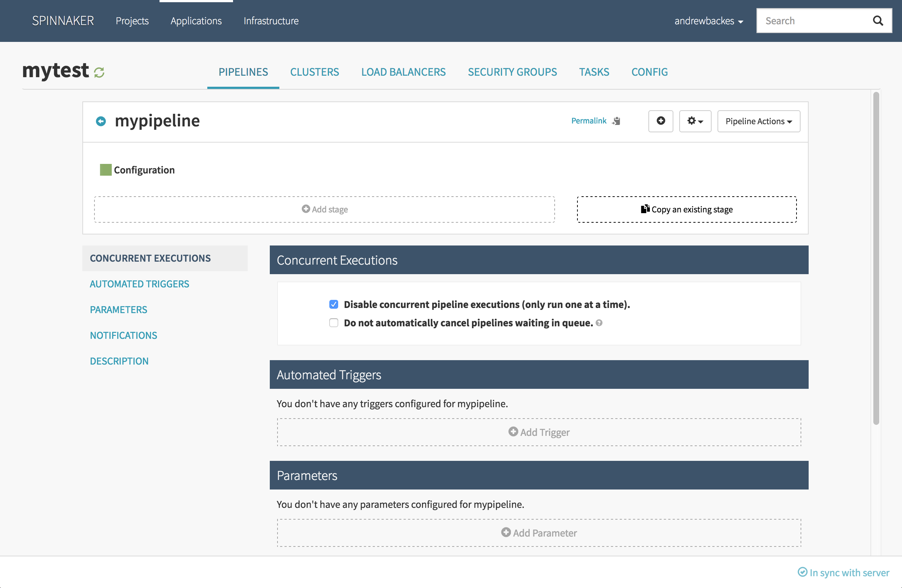Click the search magnifier icon
The image size is (902, 588).
pyautogui.click(x=878, y=21)
